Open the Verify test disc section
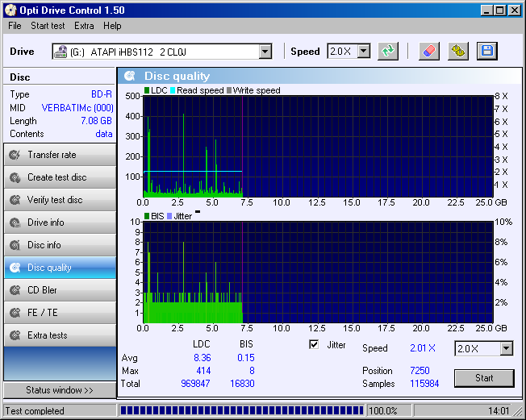The width and height of the screenshot is (526, 420). tap(60, 200)
